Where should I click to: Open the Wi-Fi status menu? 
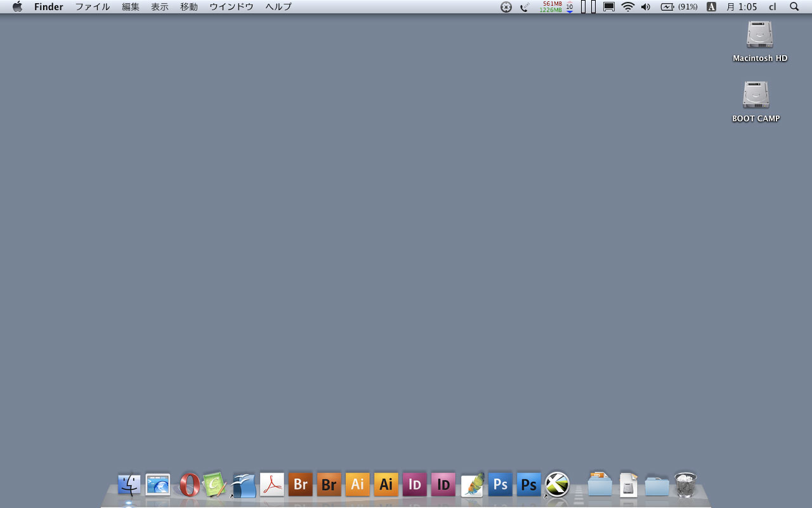tap(627, 7)
